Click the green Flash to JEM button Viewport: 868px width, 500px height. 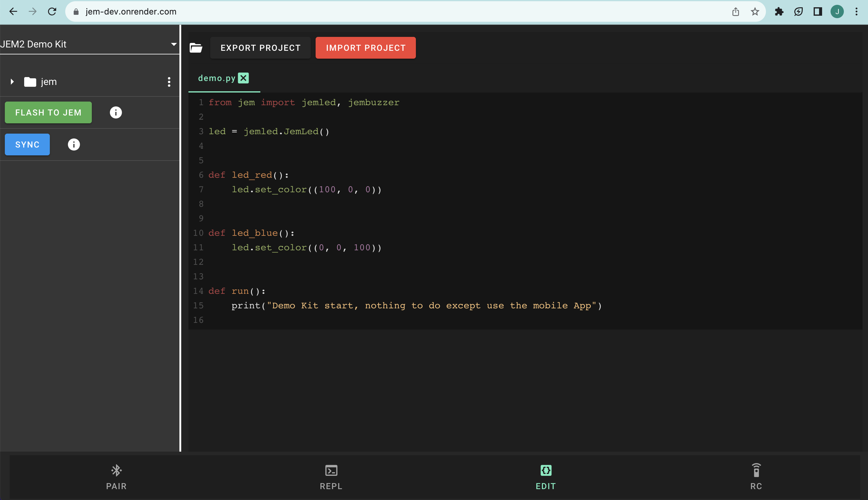coord(48,112)
